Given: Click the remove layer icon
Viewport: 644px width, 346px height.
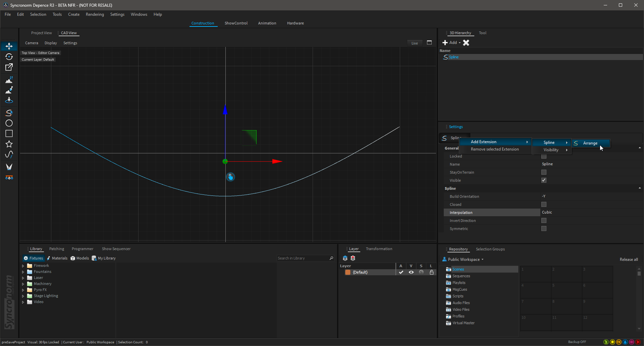Looking at the screenshot, I should point(353,258).
